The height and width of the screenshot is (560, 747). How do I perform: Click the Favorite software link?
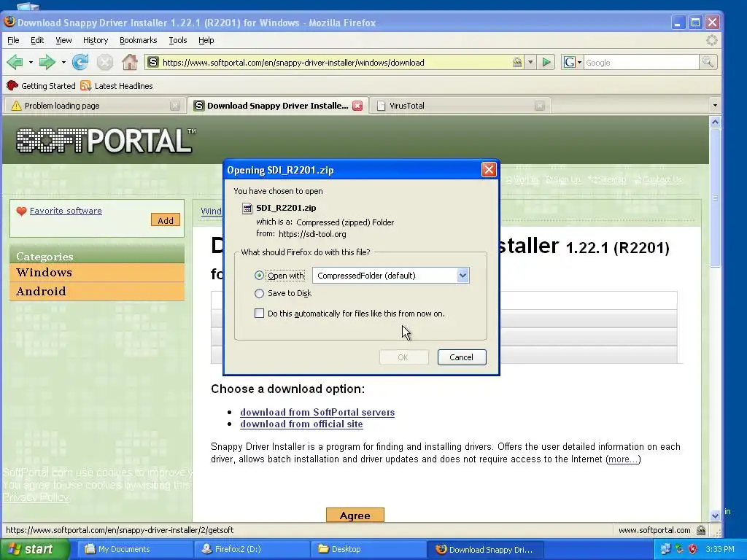pyautogui.click(x=66, y=211)
